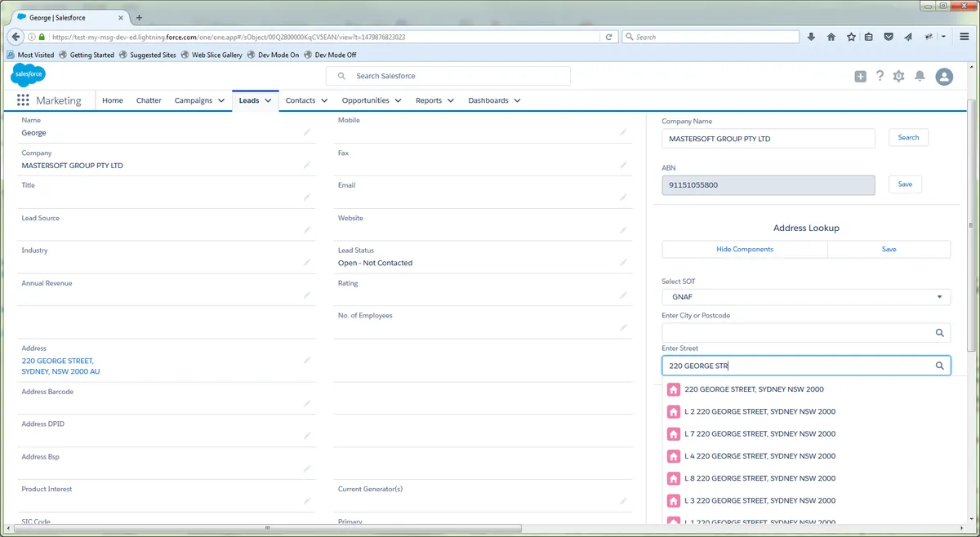Edit the Title field pencil icon
The image size is (980, 537).
tap(307, 197)
